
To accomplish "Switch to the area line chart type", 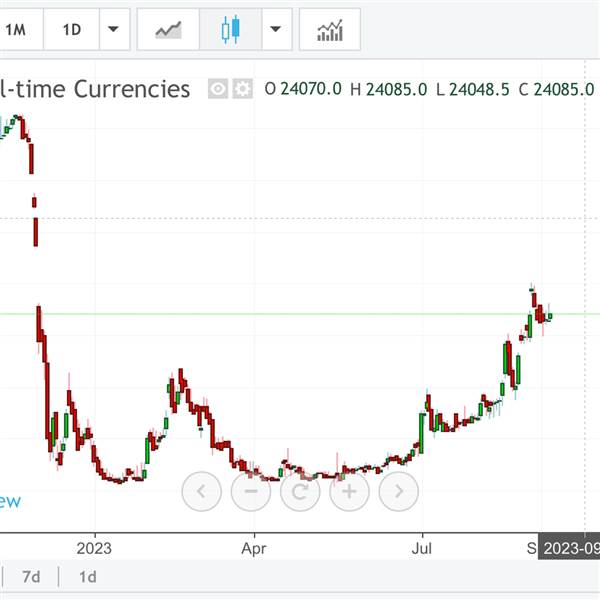I will pos(168,29).
